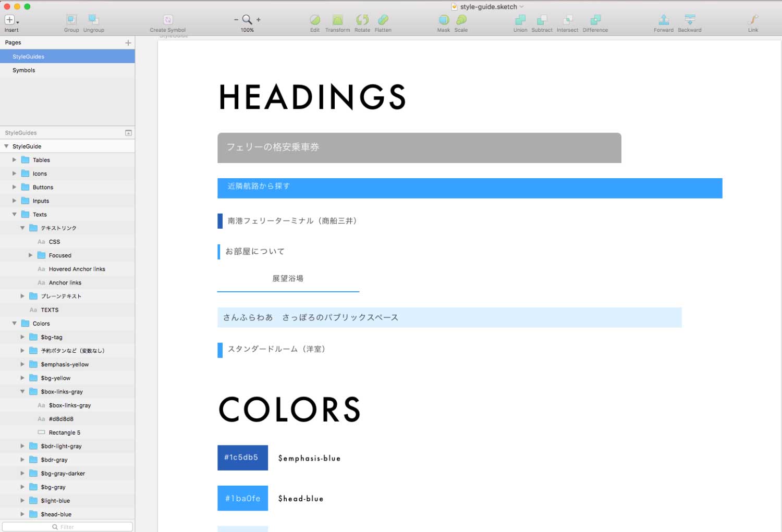Collapse the Colors folder

(x=15, y=324)
